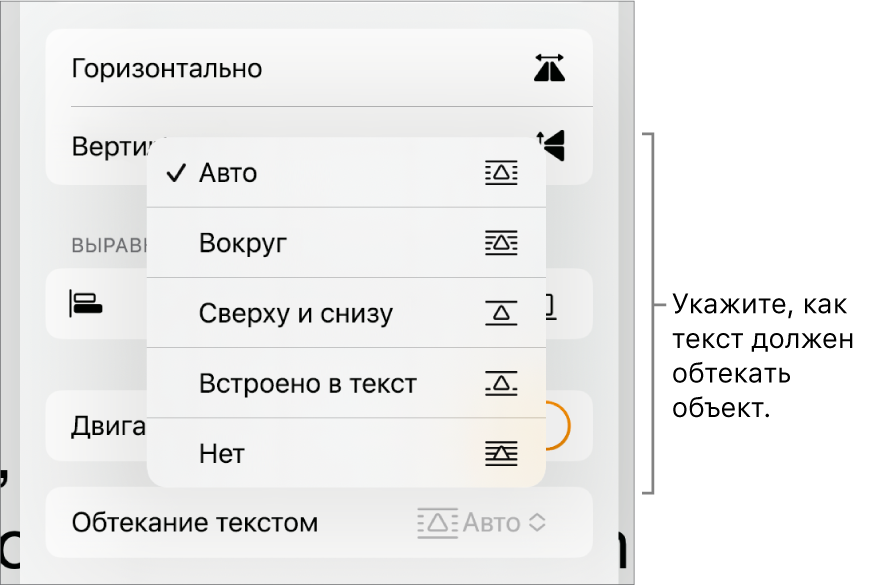Pick Нет in the wrap menu
This screenshot has width=870, height=585.
(222, 454)
